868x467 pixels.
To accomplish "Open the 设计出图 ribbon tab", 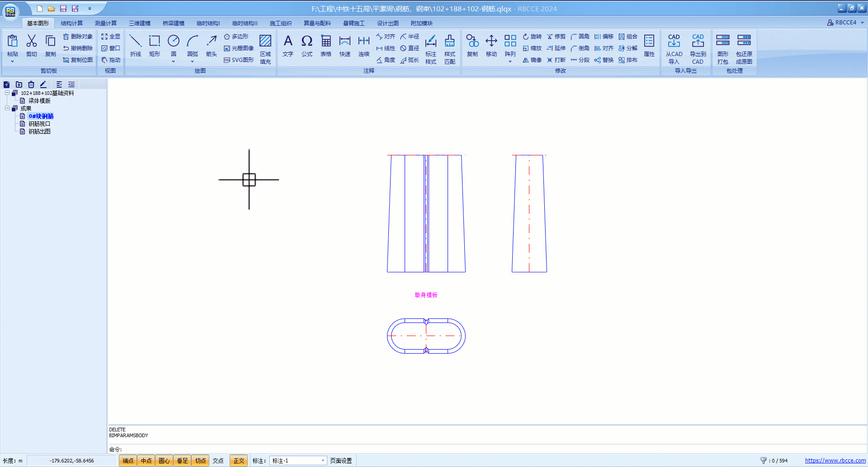I will click(387, 23).
